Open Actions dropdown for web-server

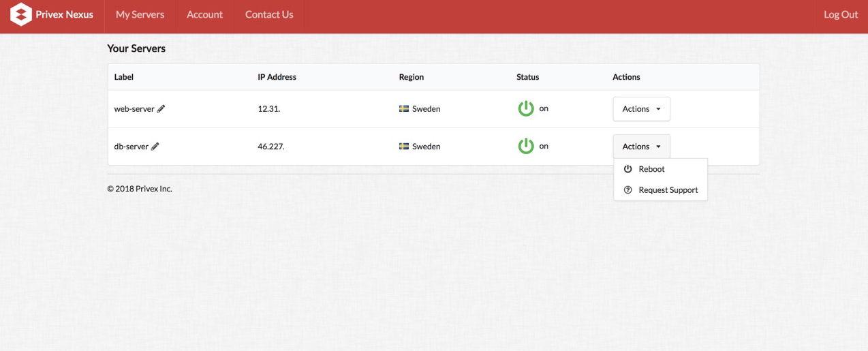(x=641, y=109)
